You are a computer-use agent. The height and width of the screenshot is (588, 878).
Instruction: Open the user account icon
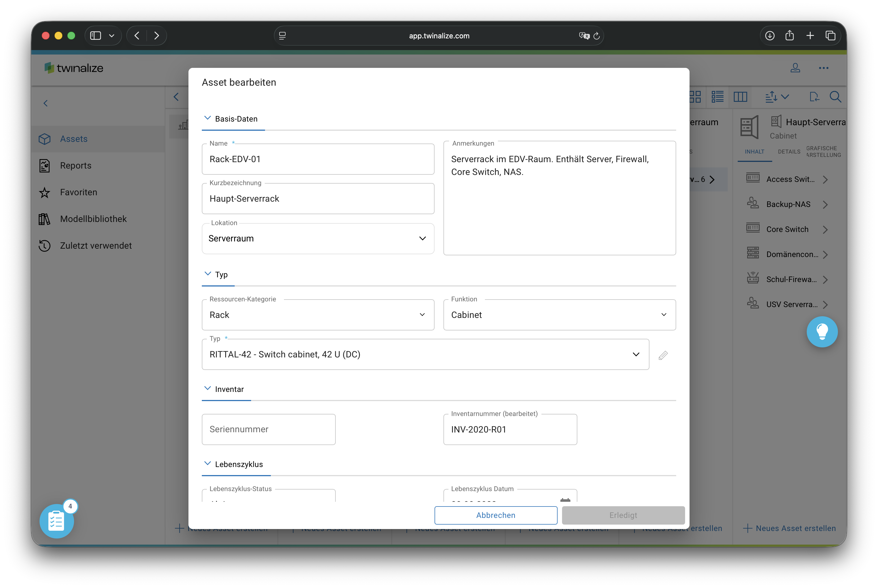[x=795, y=68]
